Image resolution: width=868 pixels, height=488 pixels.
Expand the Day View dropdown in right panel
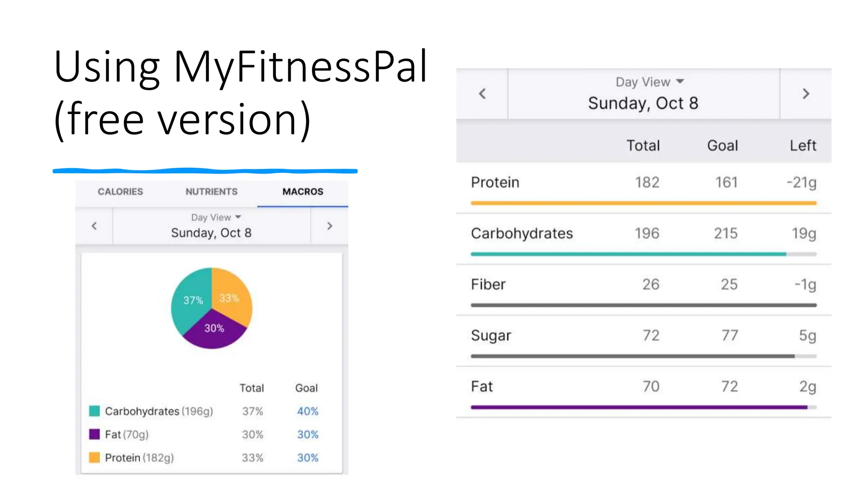(649, 82)
